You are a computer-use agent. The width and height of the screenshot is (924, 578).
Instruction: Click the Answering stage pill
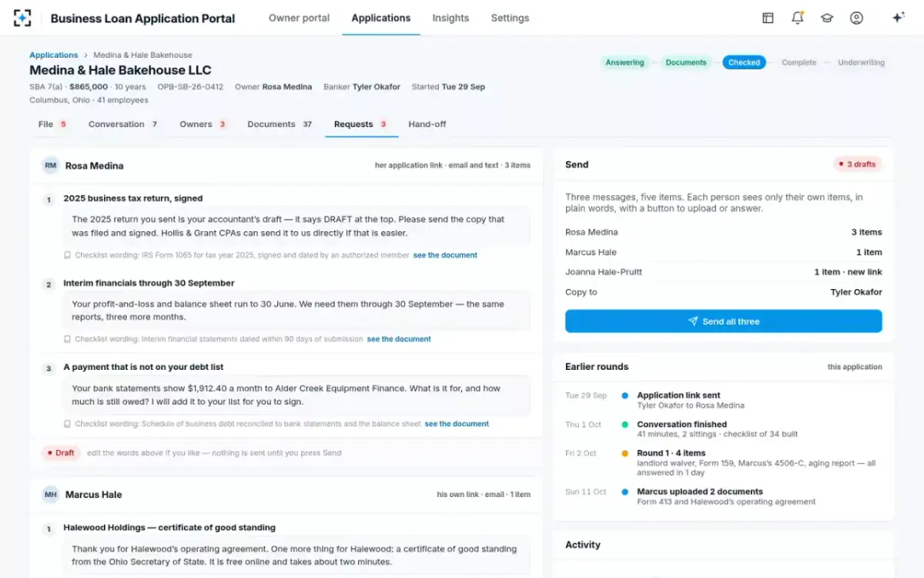click(624, 62)
